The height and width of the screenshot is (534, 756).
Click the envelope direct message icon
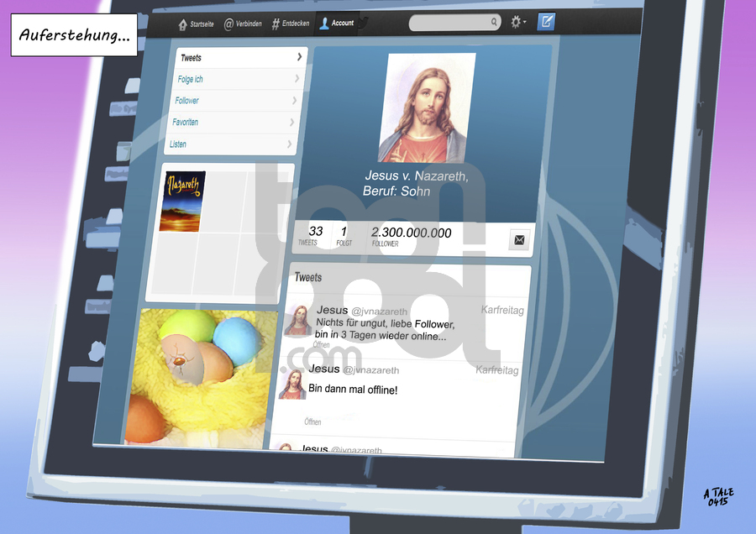[519, 239]
